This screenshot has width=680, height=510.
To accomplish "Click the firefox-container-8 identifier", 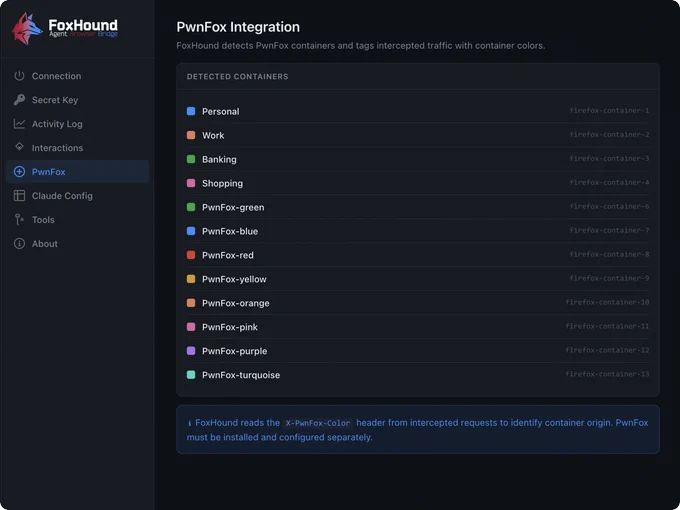I will [x=609, y=254].
